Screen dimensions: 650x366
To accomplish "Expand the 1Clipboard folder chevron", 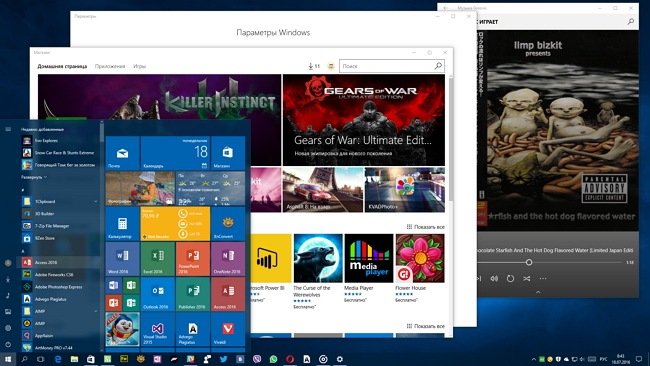I will pyautogui.click(x=96, y=201).
